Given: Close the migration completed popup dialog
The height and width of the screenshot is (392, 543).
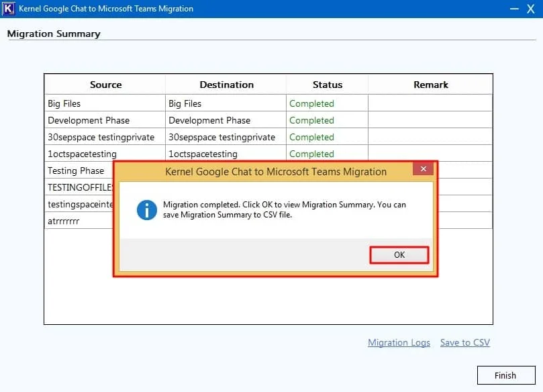Looking at the screenshot, I should click(423, 168).
